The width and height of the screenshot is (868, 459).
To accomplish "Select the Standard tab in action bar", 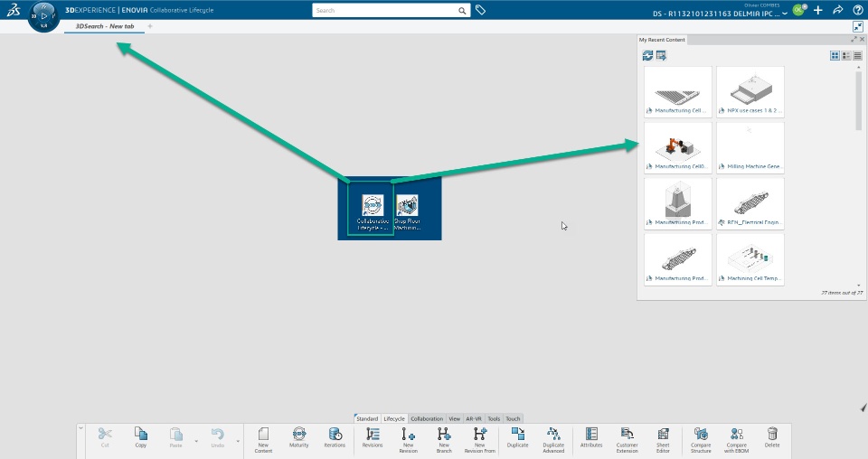I will [x=366, y=418].
